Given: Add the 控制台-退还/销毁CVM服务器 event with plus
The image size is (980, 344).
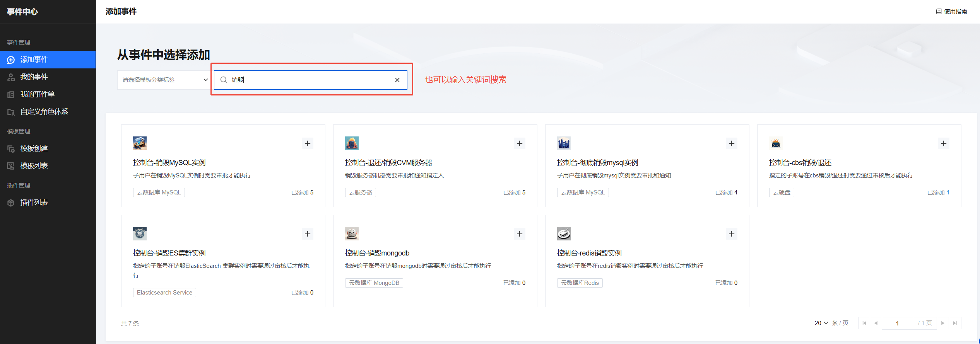Looking at the screenshot, I should click(x=520, y=143).
